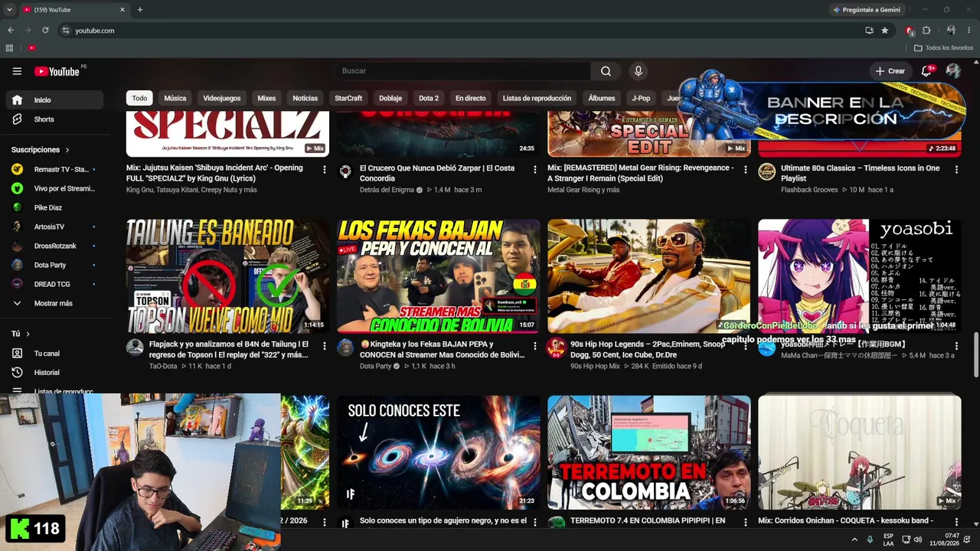Expand the Suscripciones section
The image size is (980, 551).
click(41, 150)
